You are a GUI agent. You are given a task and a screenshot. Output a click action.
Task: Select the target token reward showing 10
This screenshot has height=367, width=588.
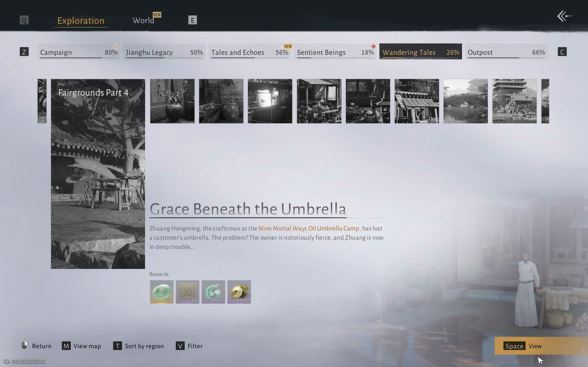pos(188,292)
